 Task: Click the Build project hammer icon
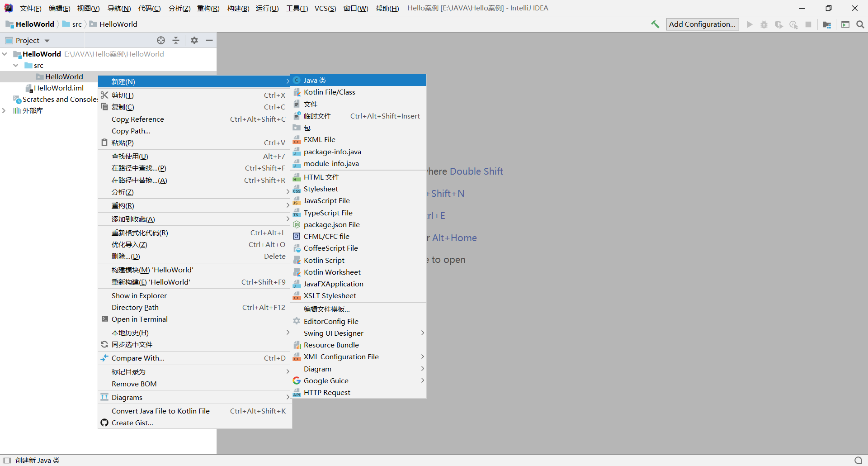point(655,24)
